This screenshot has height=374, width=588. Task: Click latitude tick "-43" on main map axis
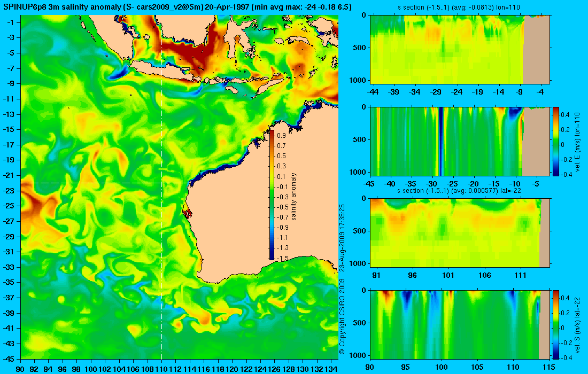pos(9,344)
